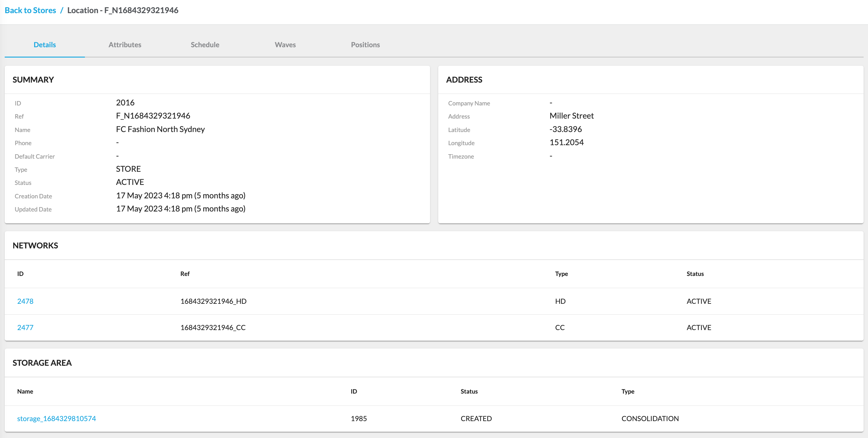Click the 1684329321946_CC network ref
The height and width of the screenshot is (438, 868).
tap(213, 327)
